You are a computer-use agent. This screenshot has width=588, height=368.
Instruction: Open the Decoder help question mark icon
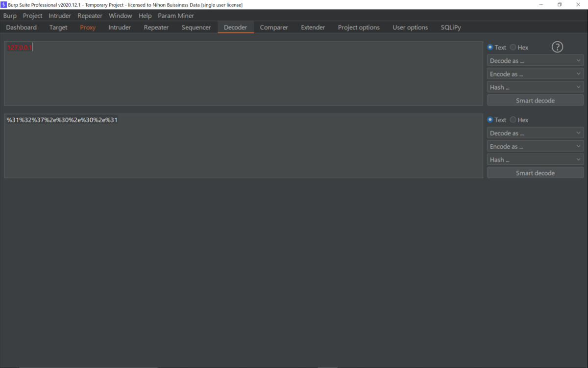point(557,47)
